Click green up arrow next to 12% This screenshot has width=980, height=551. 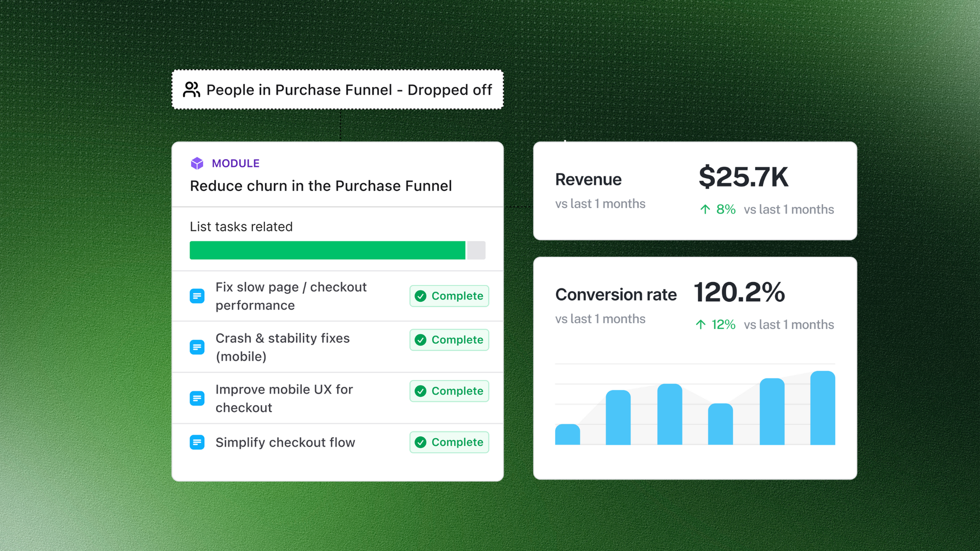[x=701, y=325]
